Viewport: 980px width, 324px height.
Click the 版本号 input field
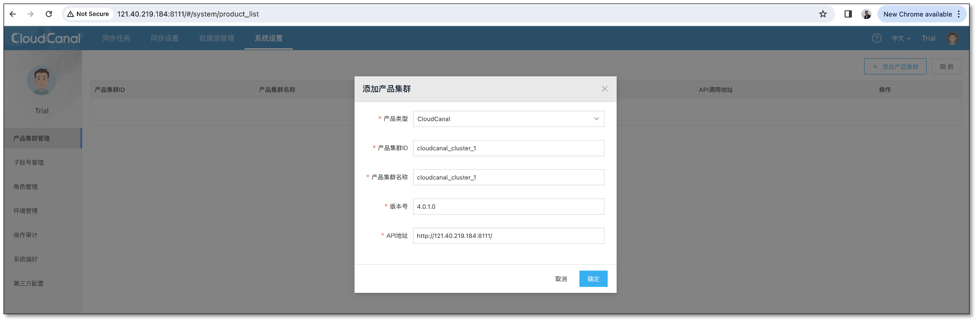coord(508,207)
